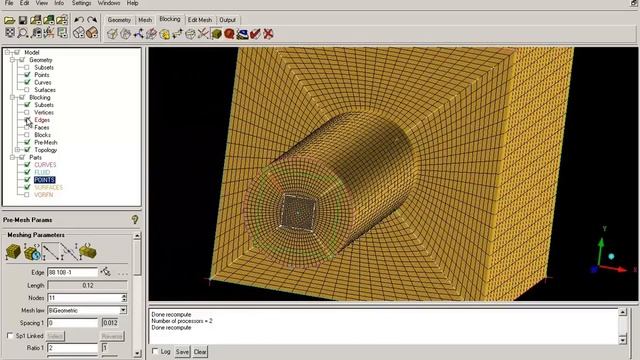This screenshot has width=640, height=360.
Task: Switch to the Output tab
Action: point(227,20)
